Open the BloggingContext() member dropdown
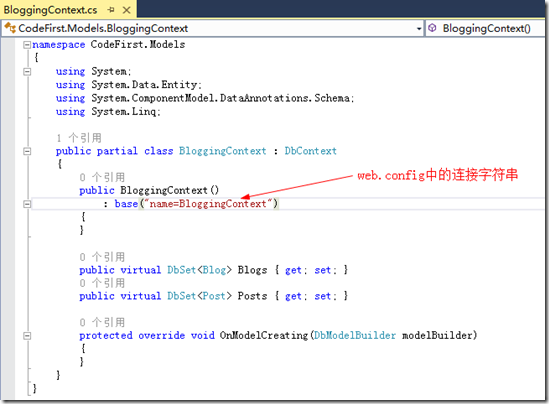 tap(485, 28)
